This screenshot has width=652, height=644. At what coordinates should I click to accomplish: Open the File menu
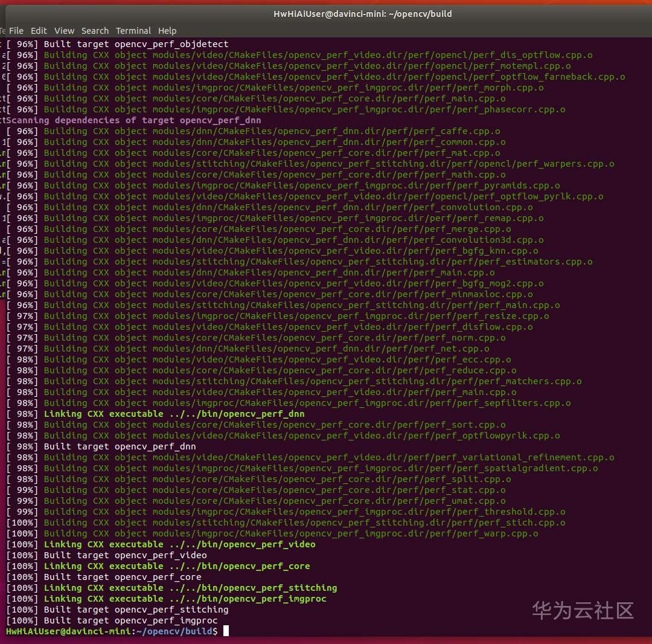(16, 31)
